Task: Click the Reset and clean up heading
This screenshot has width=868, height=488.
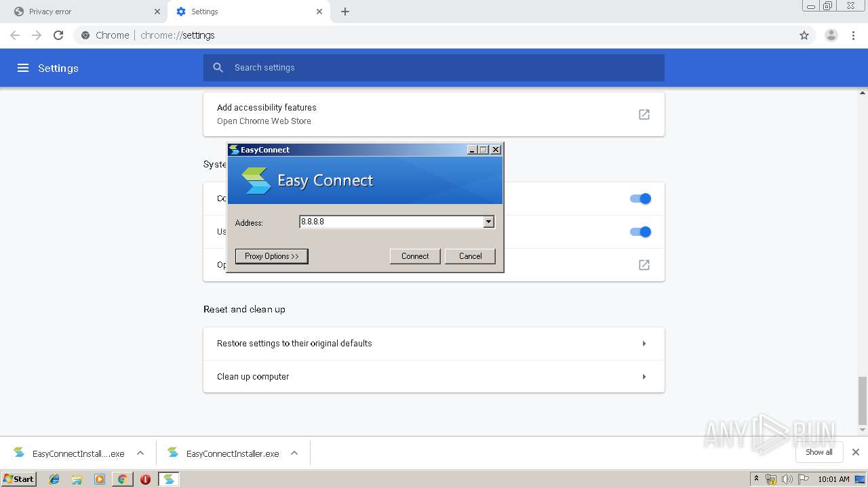Action: point(244,309)
